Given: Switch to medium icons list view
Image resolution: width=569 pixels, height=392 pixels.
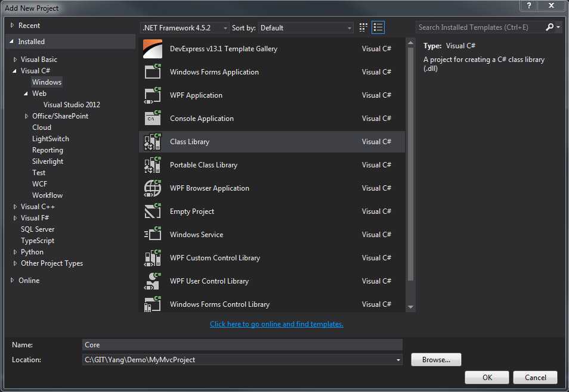Looking at the screenshot, I should 378,27.
